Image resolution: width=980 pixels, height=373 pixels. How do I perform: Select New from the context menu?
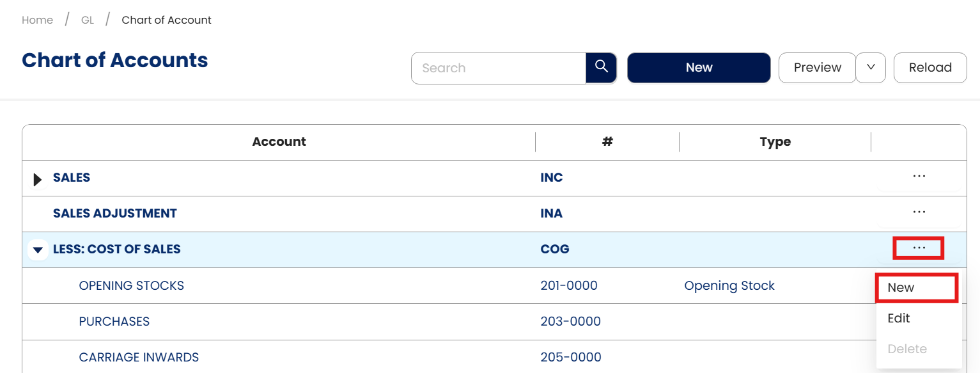tap(901, 288)
